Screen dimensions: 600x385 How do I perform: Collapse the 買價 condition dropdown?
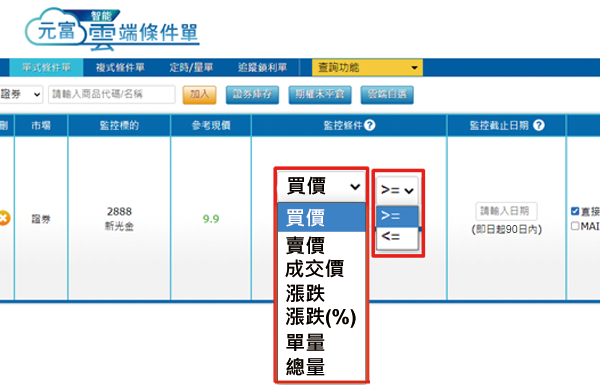(x=321, y=187)
